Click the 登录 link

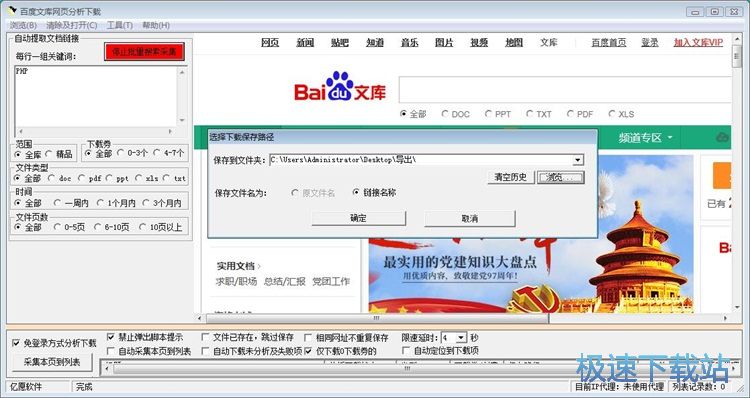click(650, 43)
